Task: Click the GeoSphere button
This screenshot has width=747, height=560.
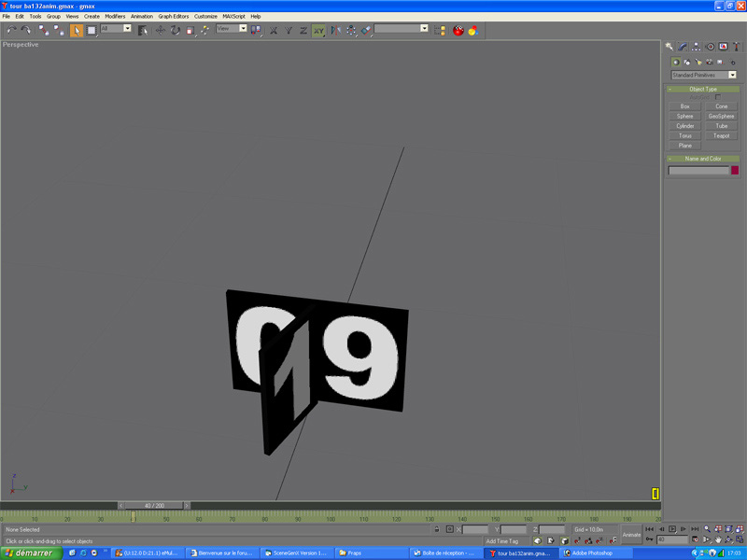Action: tap(721, 116)
